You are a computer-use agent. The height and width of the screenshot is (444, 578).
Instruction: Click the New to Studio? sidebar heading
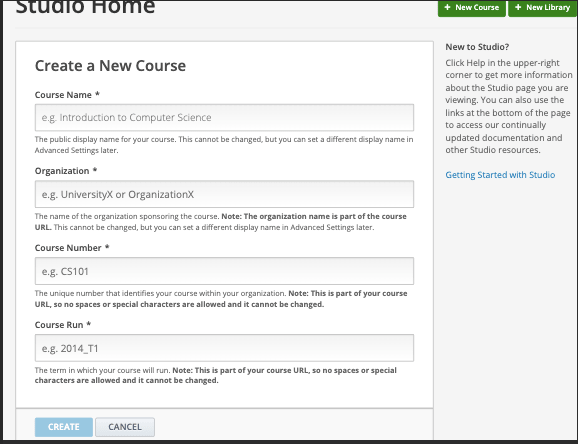[477, 47]
